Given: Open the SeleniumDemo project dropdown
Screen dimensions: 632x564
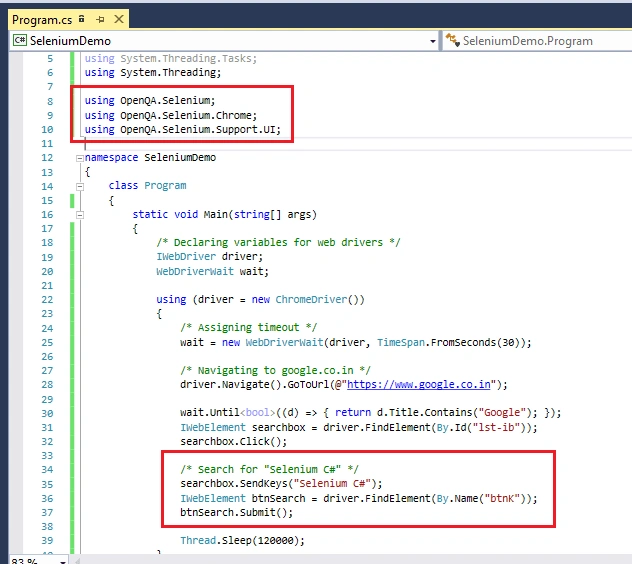Looking at the screenshot, I should (x=432, y=41).
